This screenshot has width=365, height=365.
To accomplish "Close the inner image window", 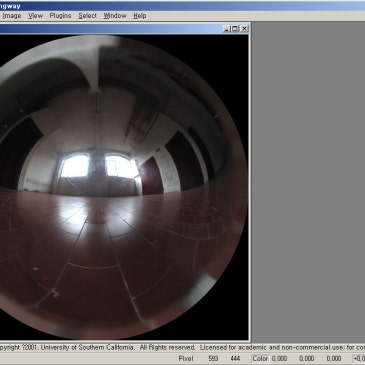I will (244, 29).
